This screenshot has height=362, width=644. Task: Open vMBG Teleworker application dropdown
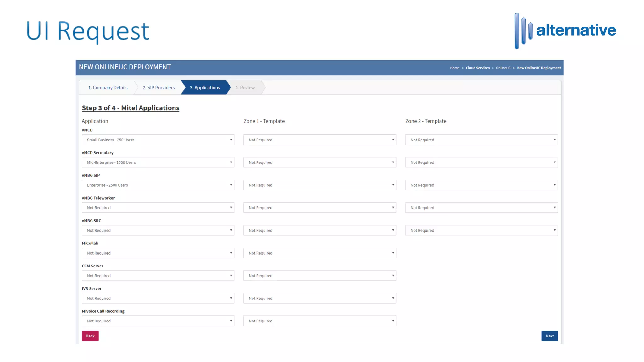pos(158,208)
